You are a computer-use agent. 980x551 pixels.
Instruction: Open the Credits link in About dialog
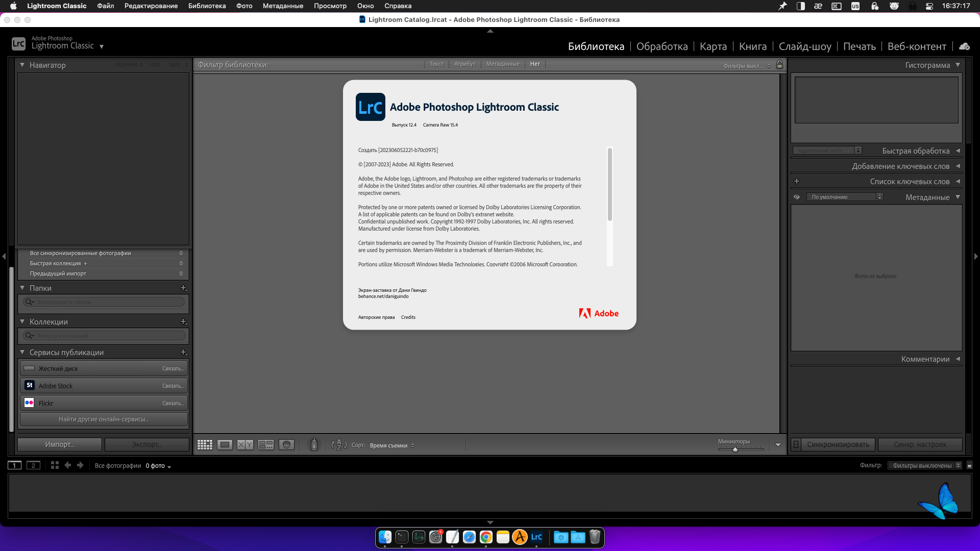click(x=408, y=317)
